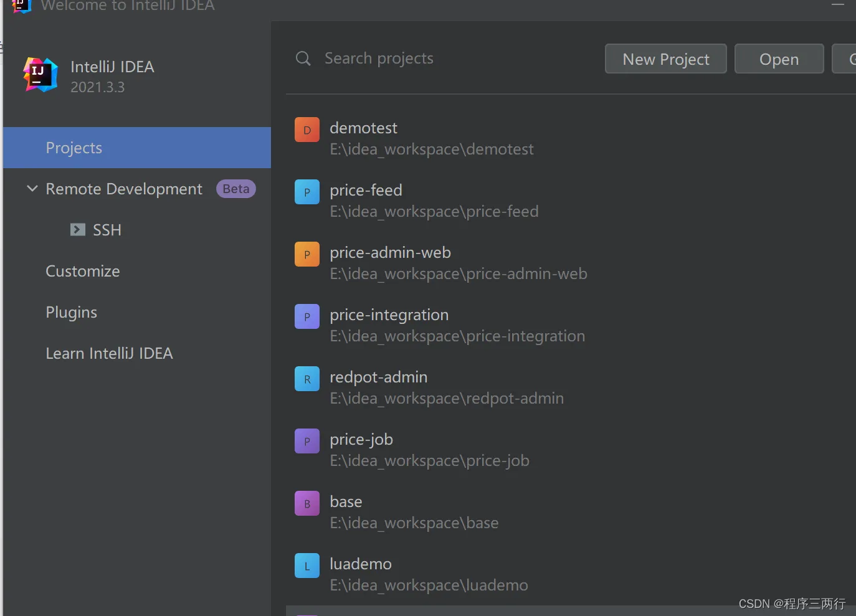The image size is (856, 616).
Task: Click path E:\idea_workspace\demotest
Action: (x=432, y=149)
